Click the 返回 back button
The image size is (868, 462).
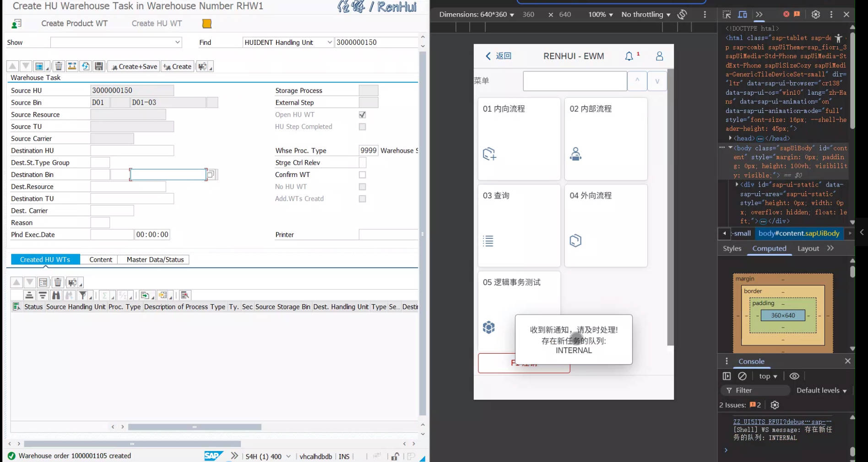pos(499,56)
